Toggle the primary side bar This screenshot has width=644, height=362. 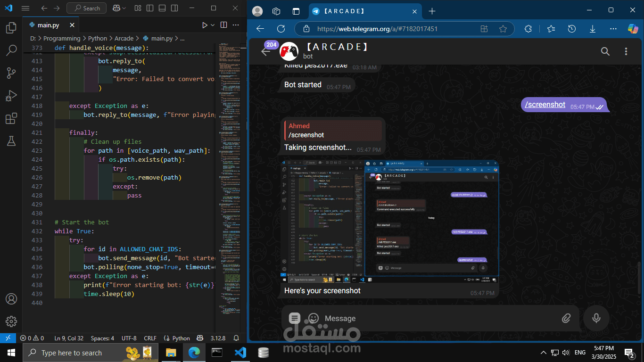point(150,8)
